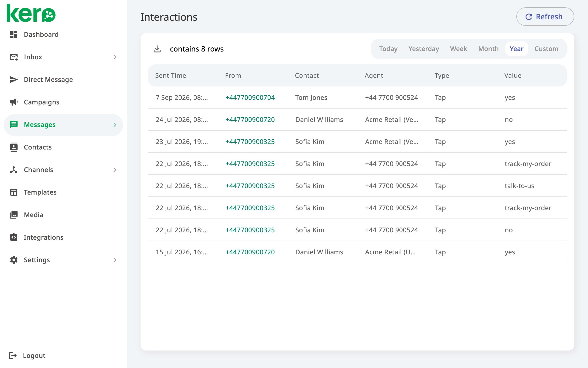Click Daniel Williams in 24 Jul row
Screen dimensions: 588x368
[x=319, y=120]
